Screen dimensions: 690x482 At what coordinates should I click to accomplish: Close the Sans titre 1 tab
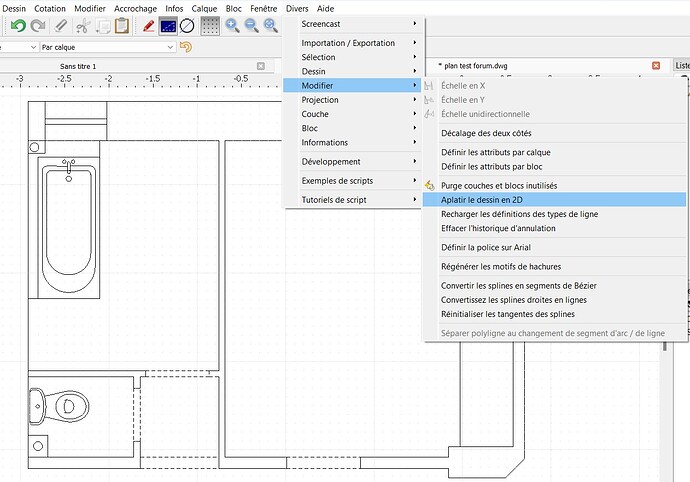pyautogui.click(x=261, y=66)
